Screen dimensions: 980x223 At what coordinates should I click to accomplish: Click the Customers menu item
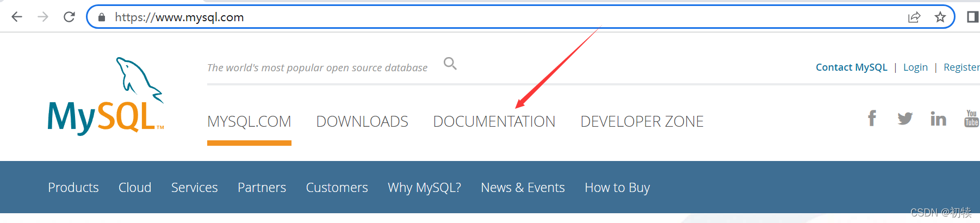tap(337, 188)
